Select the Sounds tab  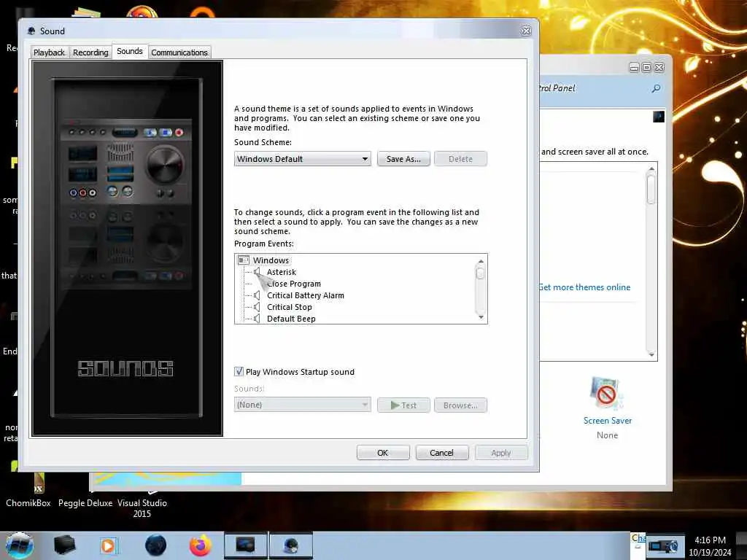click(130, 51)
